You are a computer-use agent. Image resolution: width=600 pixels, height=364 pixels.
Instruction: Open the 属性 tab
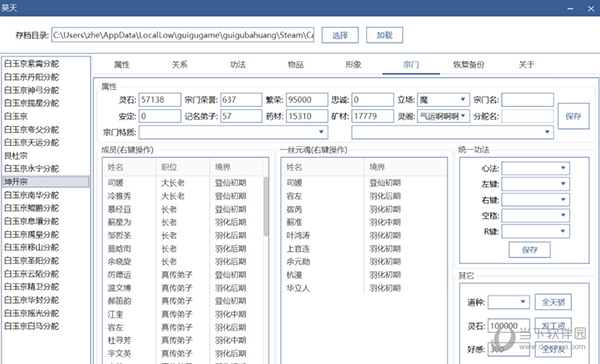[122, 65]
